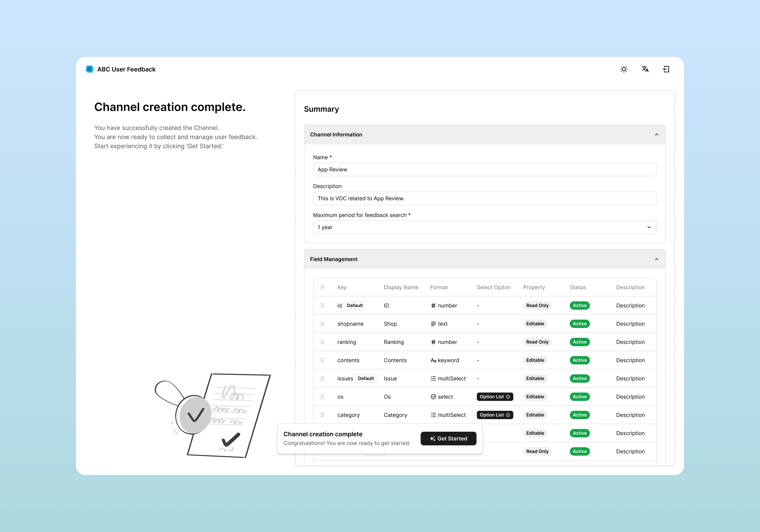Open Maximum period for feedback search dropdown
Screen dimensions: 760x532
point(484,227)
